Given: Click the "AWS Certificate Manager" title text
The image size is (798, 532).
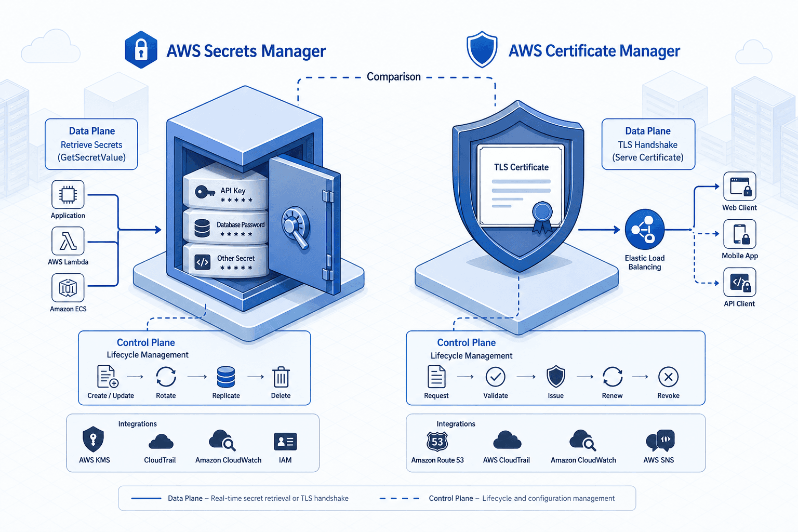Looking at the screenshot, I should [594, 51].
